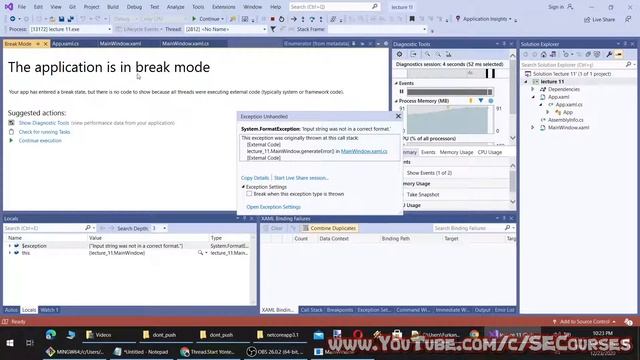The height and width of the screenshot is (360, 640).
Task: Collapse the Exception Settings section
Action: click(243, 187)
